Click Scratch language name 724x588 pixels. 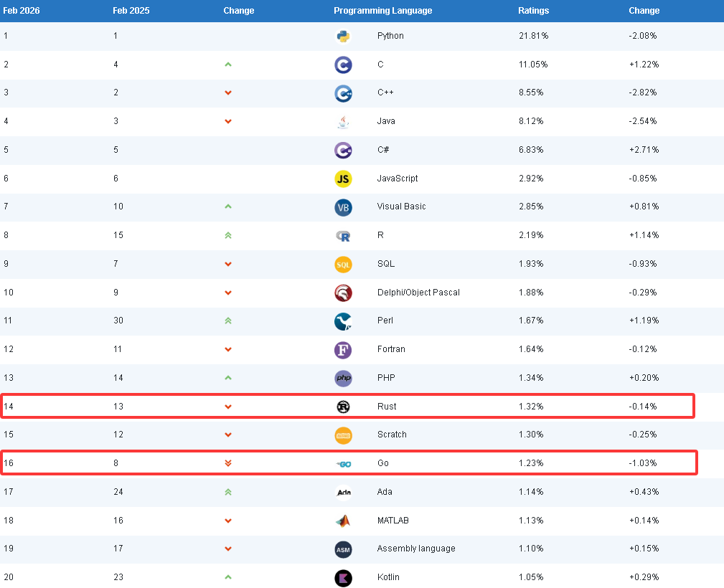coord(392,435)
